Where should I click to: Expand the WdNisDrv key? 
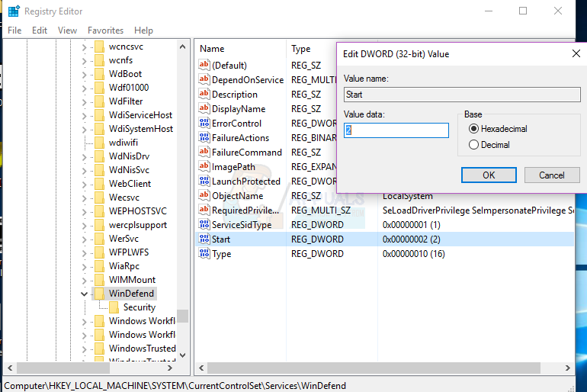pyautogui.click(x=84, y=157)
